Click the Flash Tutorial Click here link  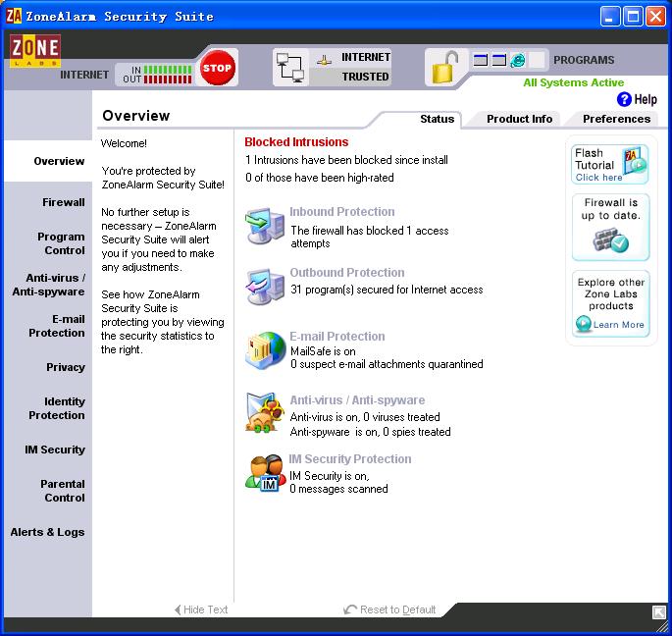598,178
